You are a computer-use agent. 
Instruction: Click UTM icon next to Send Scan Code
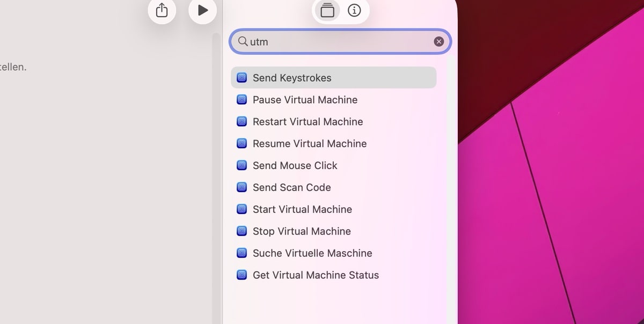241,188
